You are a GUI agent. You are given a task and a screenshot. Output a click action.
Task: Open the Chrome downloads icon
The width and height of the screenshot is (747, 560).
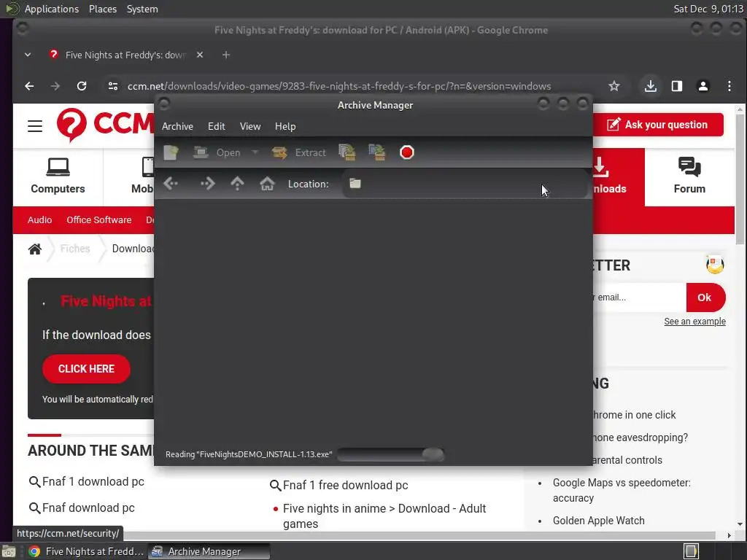pos(650,86)
